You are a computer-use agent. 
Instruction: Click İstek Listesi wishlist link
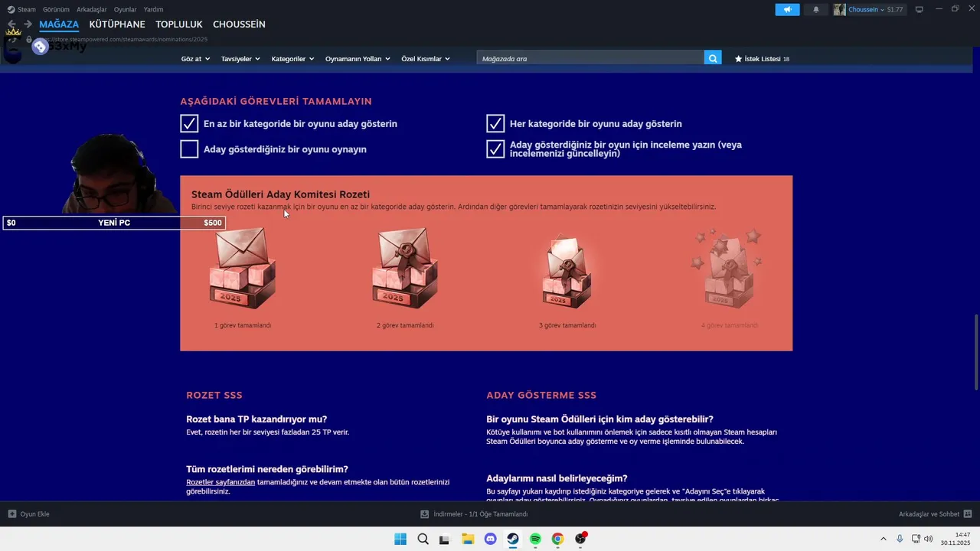(x=762, y=59)
